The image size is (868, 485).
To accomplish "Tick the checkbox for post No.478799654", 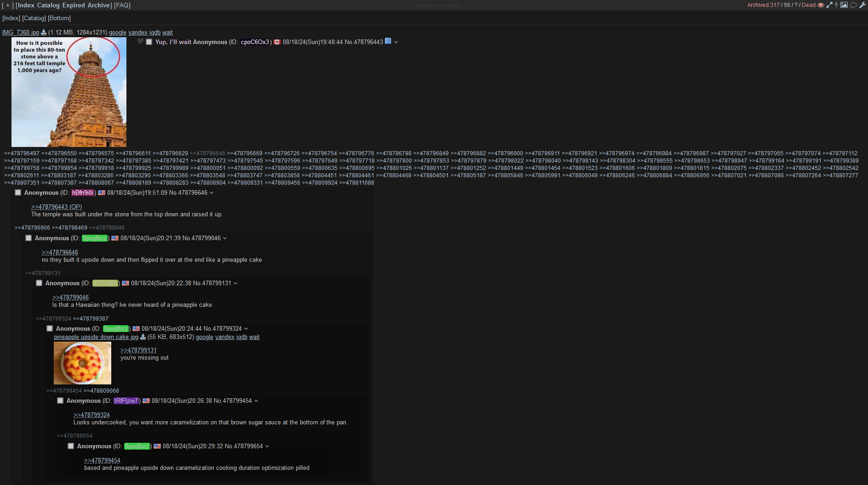I will pyautogui.click(x=71, y=446).
